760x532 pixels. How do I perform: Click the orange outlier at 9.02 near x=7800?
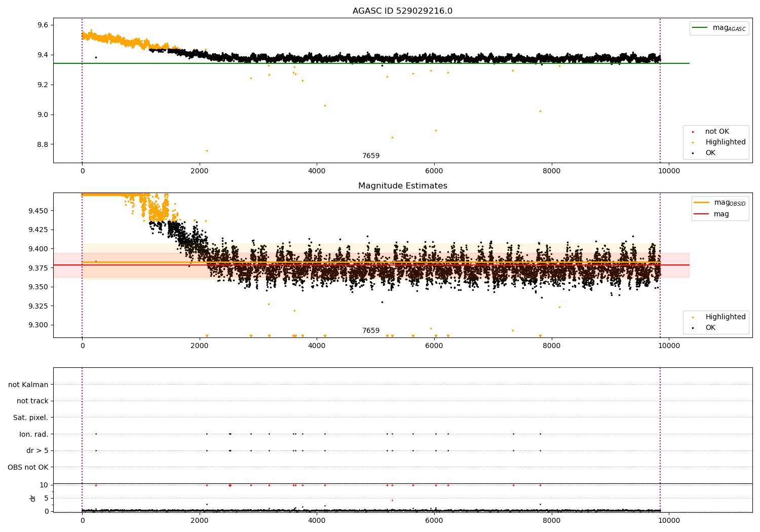click(x=540, y=111)
